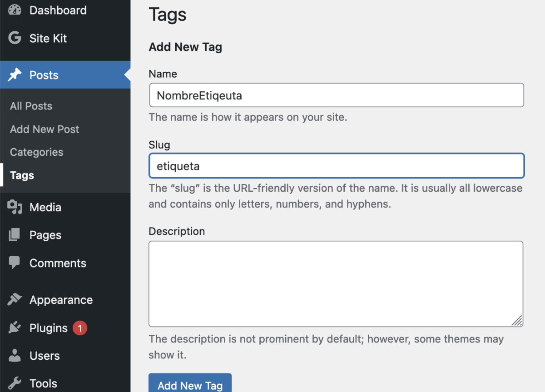The width and height of the screenshot is (545, 392).
Task: Click the Dashboard gauge icon
Action: 15,10
